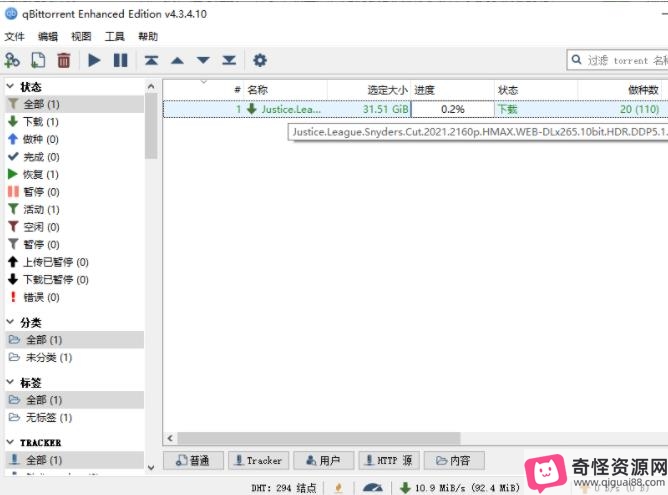Click the add torrent file icon
The height and width of the screenshot is (495, 668).
(38, 60)
